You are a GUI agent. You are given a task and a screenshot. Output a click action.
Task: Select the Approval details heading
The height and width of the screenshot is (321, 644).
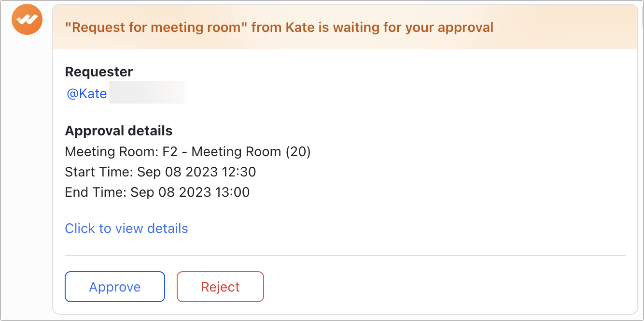click(118, 131)
